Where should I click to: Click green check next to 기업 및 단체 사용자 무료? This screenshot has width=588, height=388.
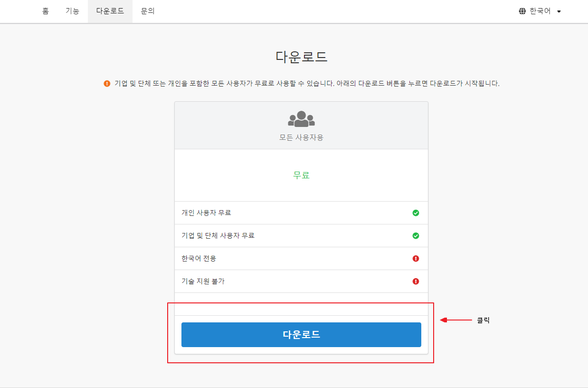pyautogui.click(x=416, y=236)
